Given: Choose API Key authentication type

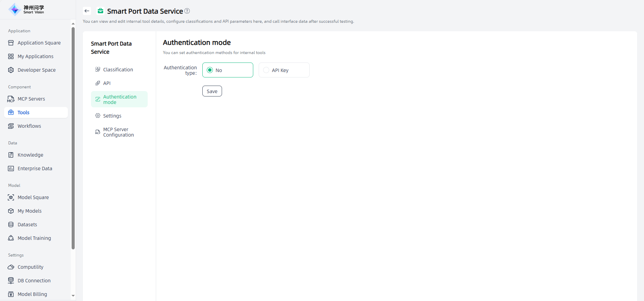Looking at the screenshot, I should (x=266, y=70).
